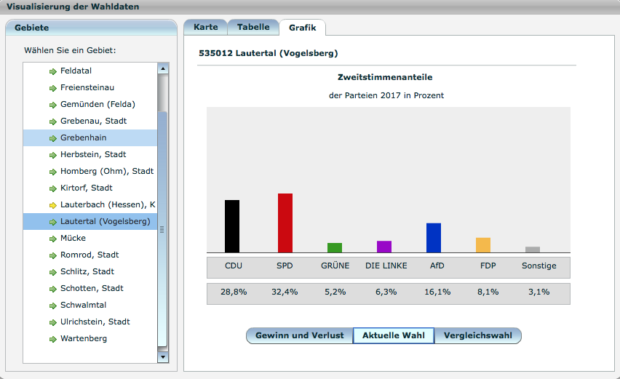Viewport: 620px width, 379px height.
Task: Click the scroll up arrow of area list
Action: click(163, 69)
